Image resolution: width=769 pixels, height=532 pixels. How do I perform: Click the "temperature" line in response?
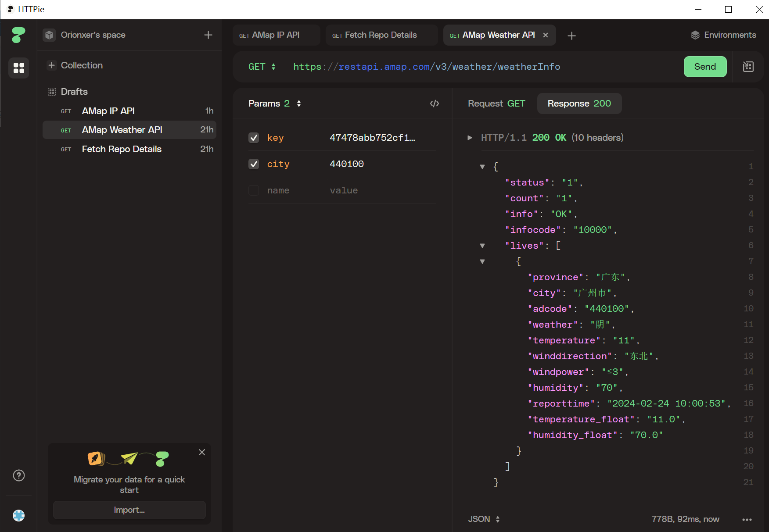tap(584, 340)
